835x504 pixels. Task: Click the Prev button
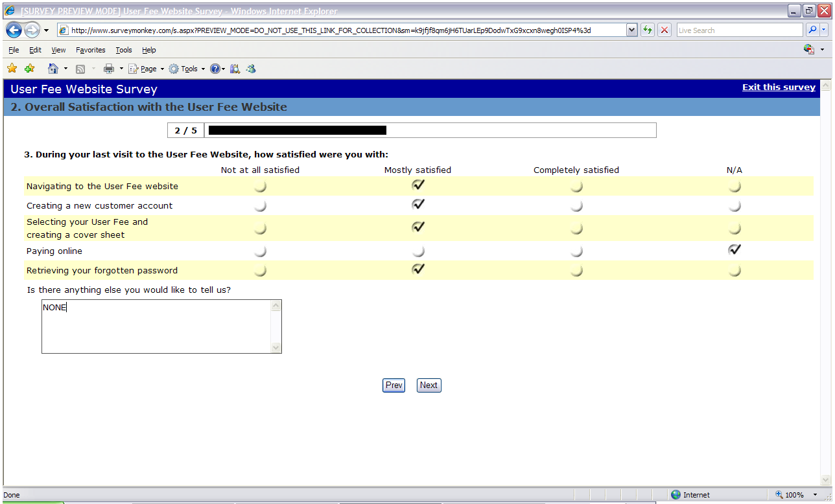394,385
